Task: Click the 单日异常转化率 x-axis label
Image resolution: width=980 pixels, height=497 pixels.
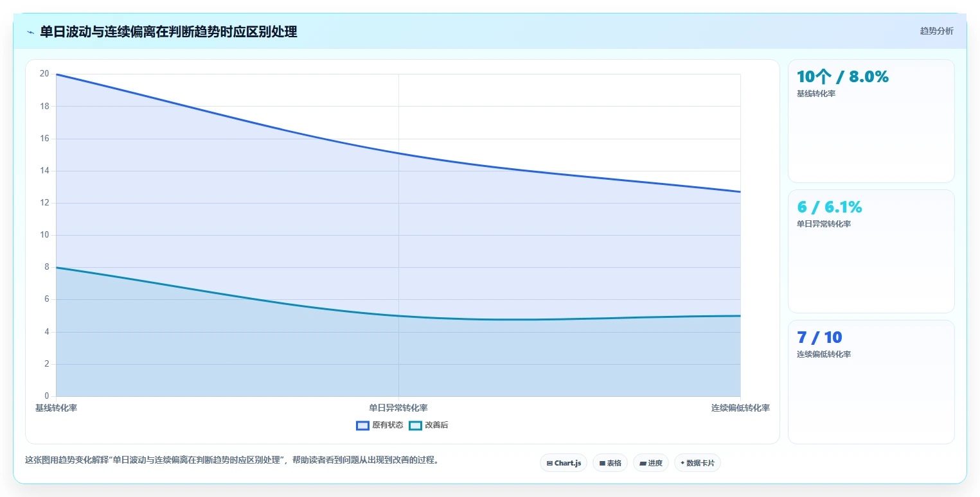Action: [x=398, y=408]
